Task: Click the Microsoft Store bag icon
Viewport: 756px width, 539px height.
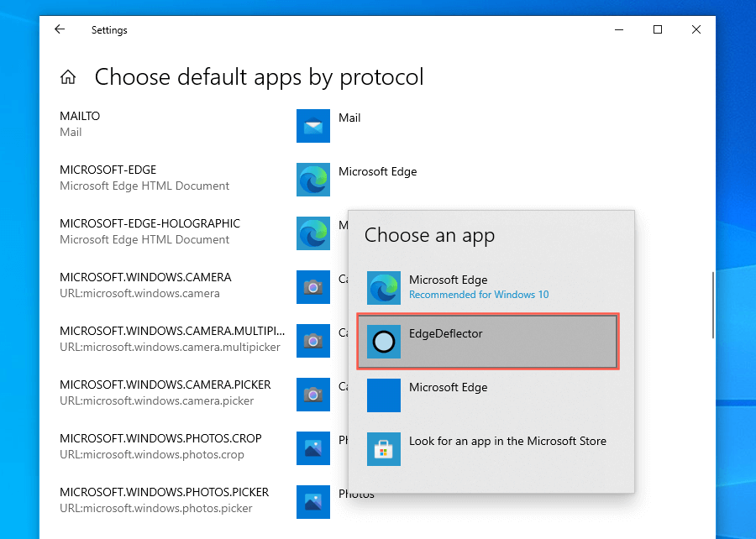Action: pyautogui.click(x=384, y=448)
